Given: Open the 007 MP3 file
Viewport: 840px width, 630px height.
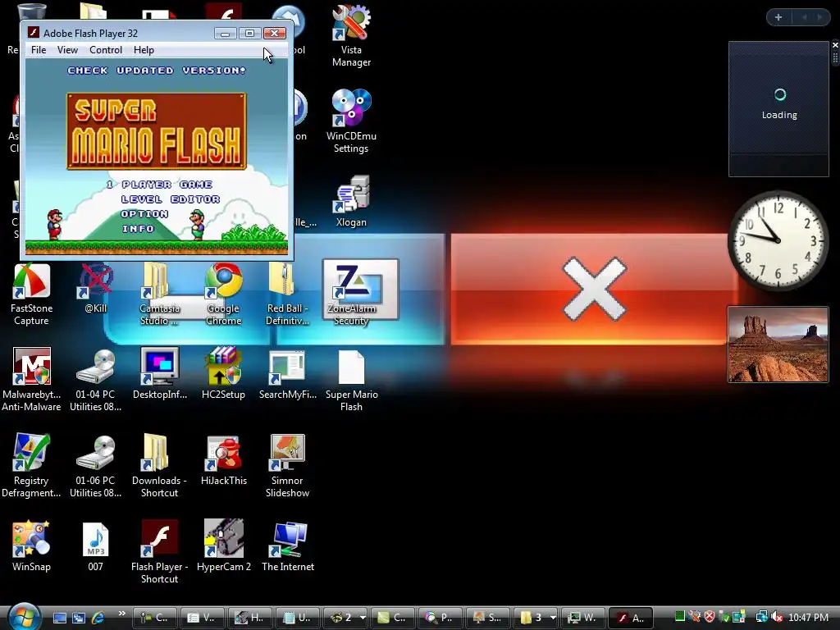Looking at the screenshot, I should coord(95,546).
